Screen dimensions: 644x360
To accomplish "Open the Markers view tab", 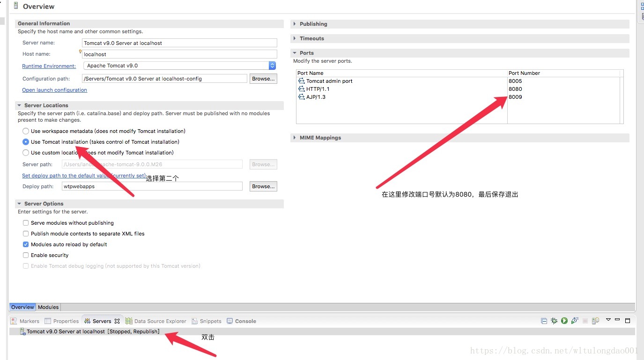I will click(25, 321).
